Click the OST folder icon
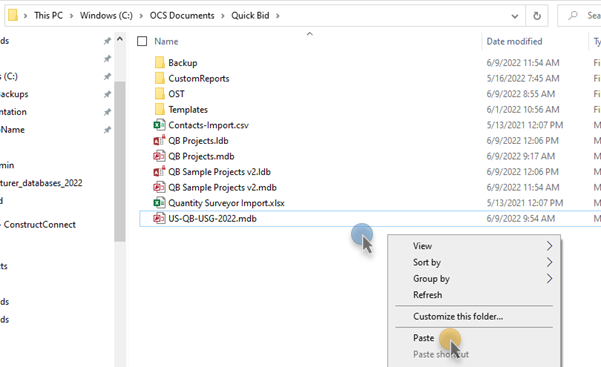Viewport: 601px width, 367px height. pyautogui.click(x=159, y=94)
